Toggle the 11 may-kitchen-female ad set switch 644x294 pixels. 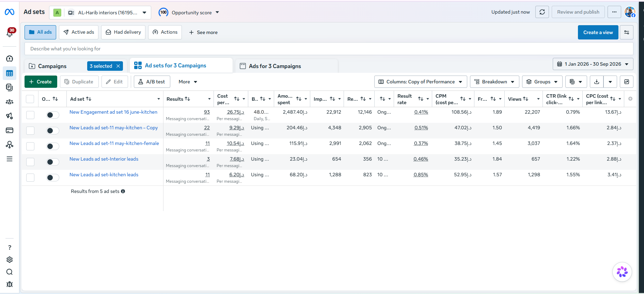[x=53, y=146]
